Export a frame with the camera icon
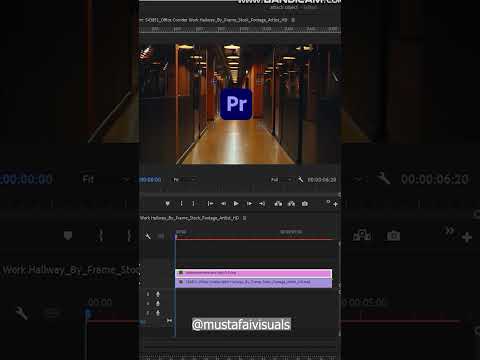The width and height of the screenshot is (480, 360). (x=305, y=203)
